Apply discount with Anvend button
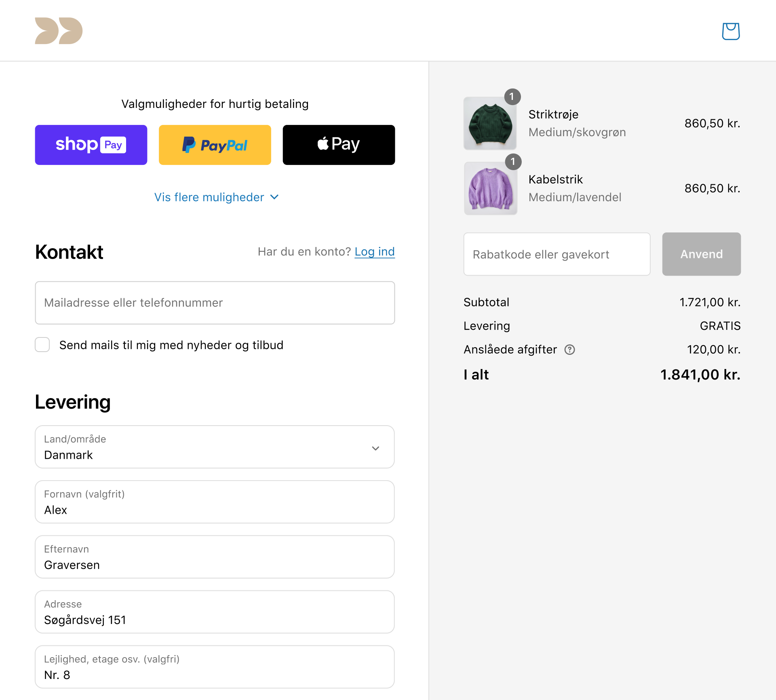Viewport: 776px width, 700px height. [701, 254]
